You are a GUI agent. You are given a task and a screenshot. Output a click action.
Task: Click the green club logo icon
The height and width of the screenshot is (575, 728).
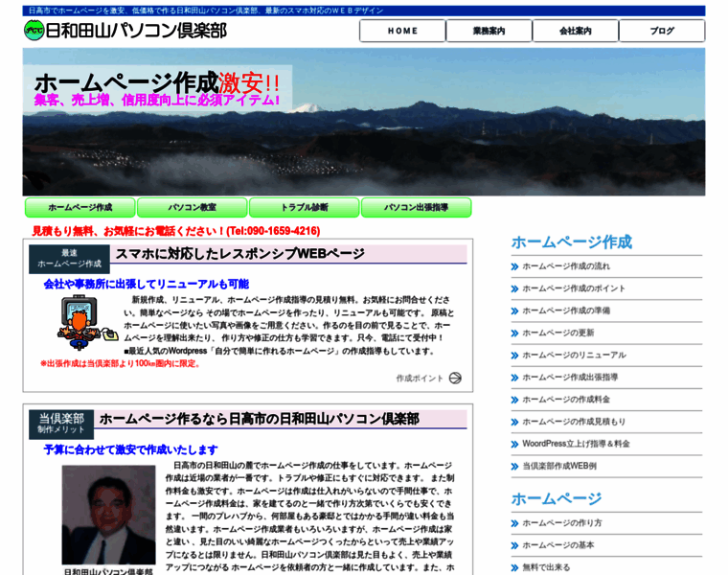point(34,30)
